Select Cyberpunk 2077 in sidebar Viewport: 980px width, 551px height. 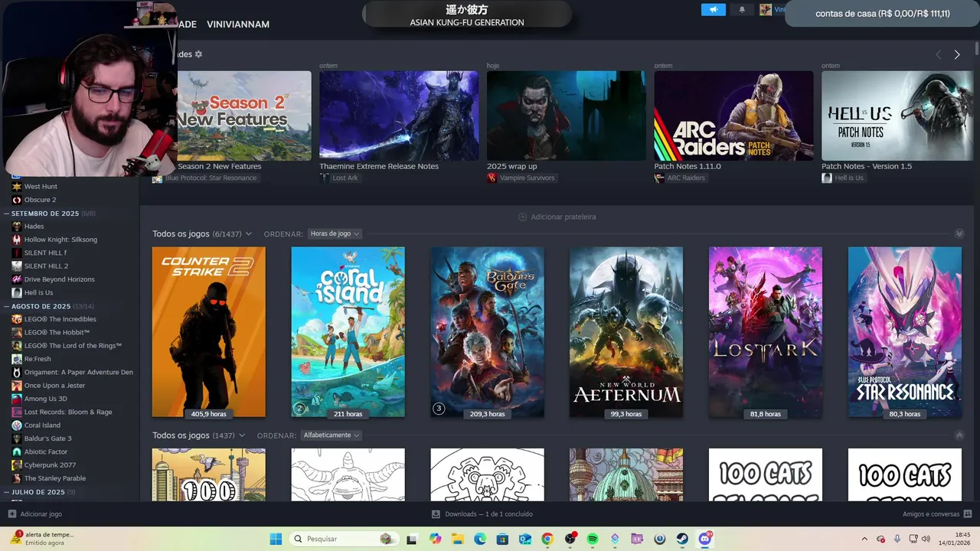pyautogui.click(x=44, y=465)
